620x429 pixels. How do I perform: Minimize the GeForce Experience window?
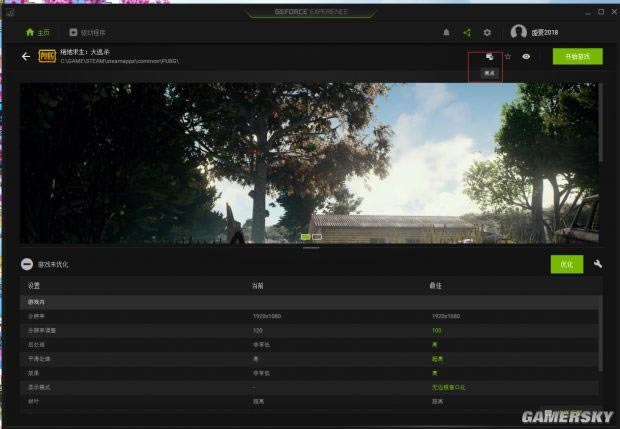tap(588, 12)
